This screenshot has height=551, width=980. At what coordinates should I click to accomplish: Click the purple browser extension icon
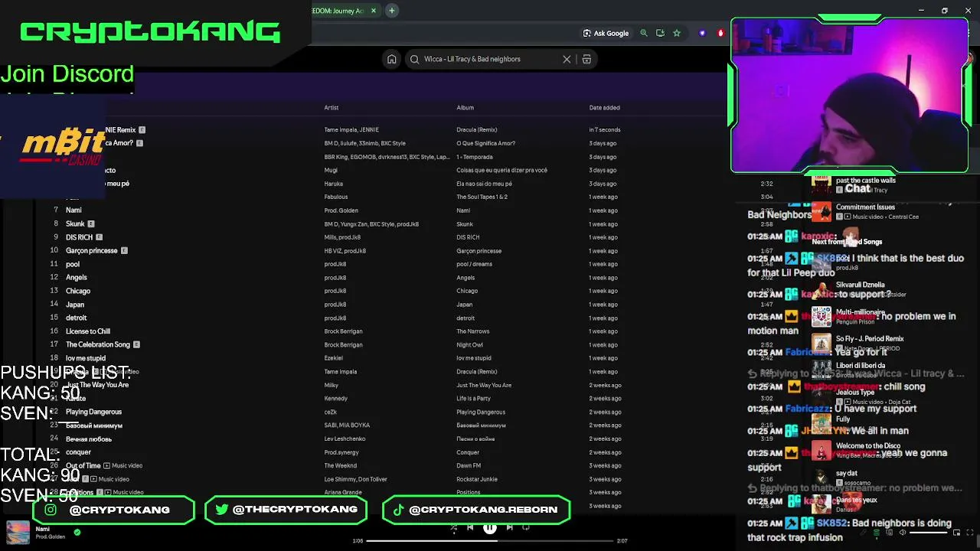(x=702, y=33)
